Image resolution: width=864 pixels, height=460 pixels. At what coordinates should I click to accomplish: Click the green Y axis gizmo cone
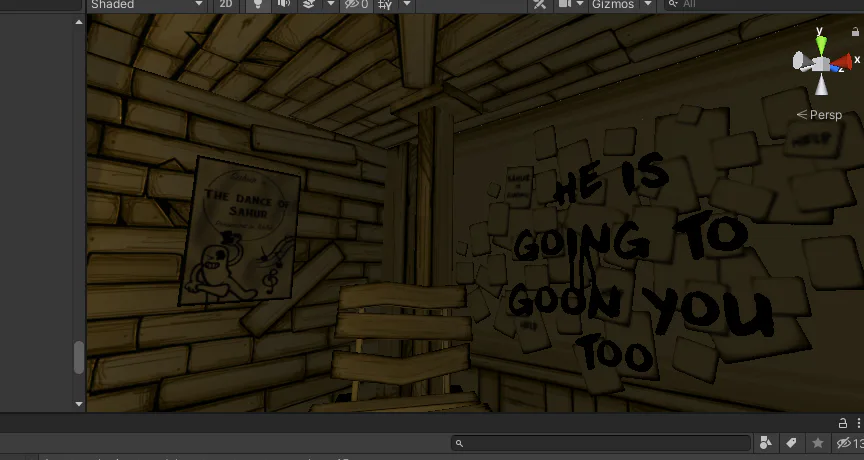(821, 44)
